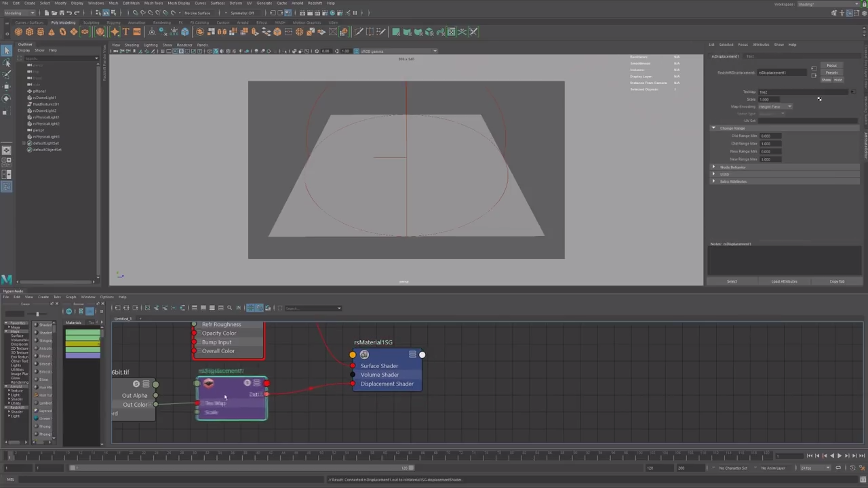Viewport: 868px width, 488px height.
Task: Switch to the Sculpting shelf tab
Action: (x=92, y=22)
